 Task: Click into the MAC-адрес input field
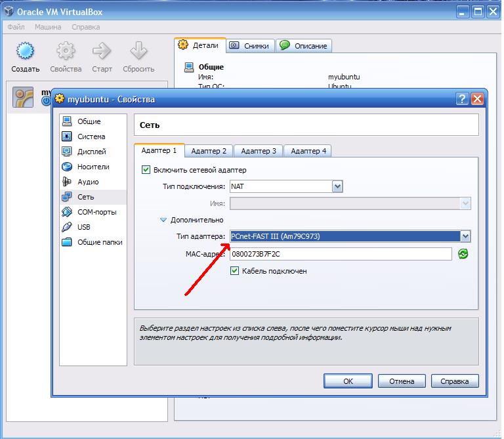[341, 254]
